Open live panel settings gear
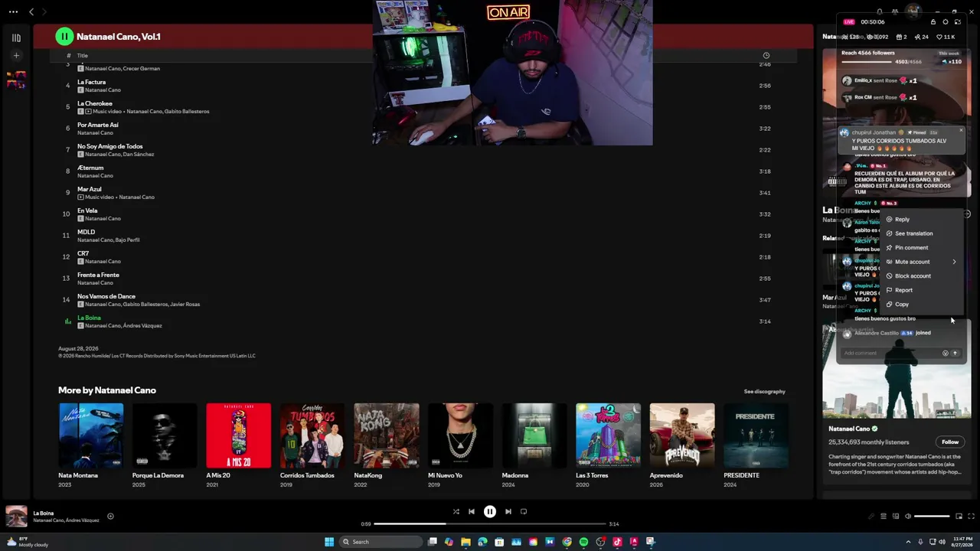The height and width of the screenshot is (551, 980). tap(946, 22)
